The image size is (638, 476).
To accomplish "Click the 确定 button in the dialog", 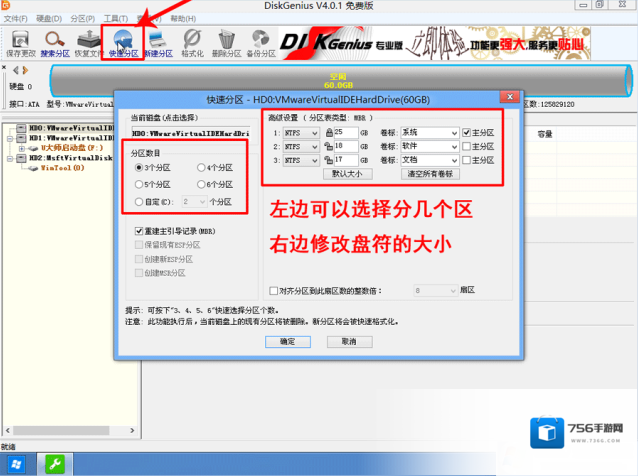I will (288, 341).
